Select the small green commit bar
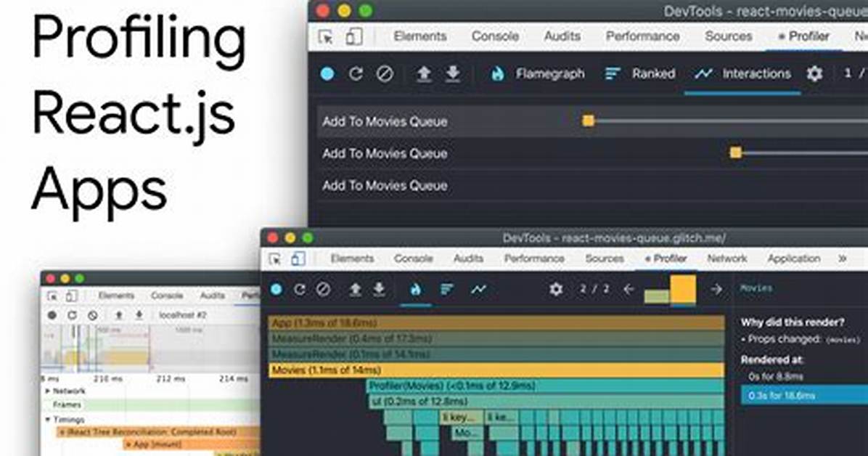Screen dimensions: 868x456 pyautogui.click(x=657, y=296)
